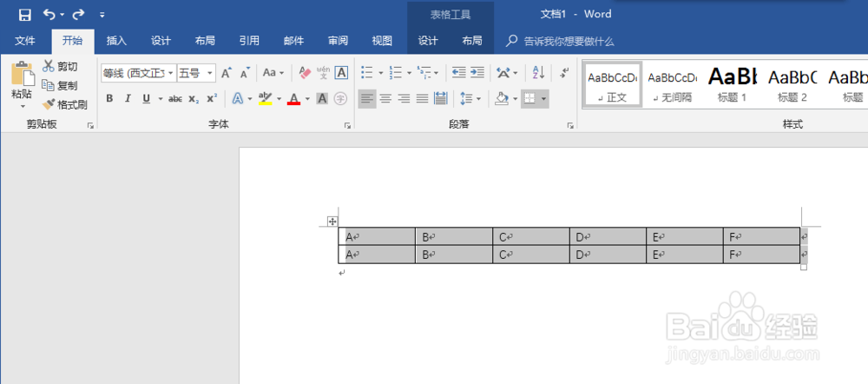
Task: Switch to the 引用 ribbon tab
Action: [250, 41]
